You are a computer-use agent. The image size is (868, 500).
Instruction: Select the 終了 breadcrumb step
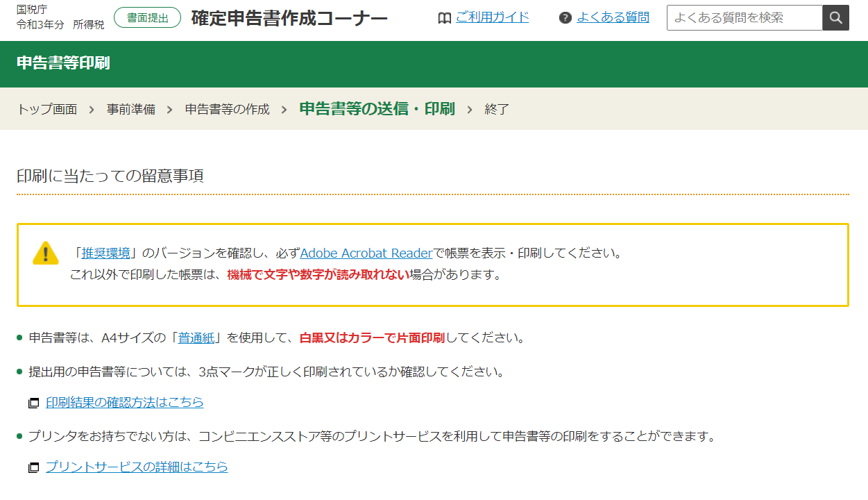[x=497, y=110]
